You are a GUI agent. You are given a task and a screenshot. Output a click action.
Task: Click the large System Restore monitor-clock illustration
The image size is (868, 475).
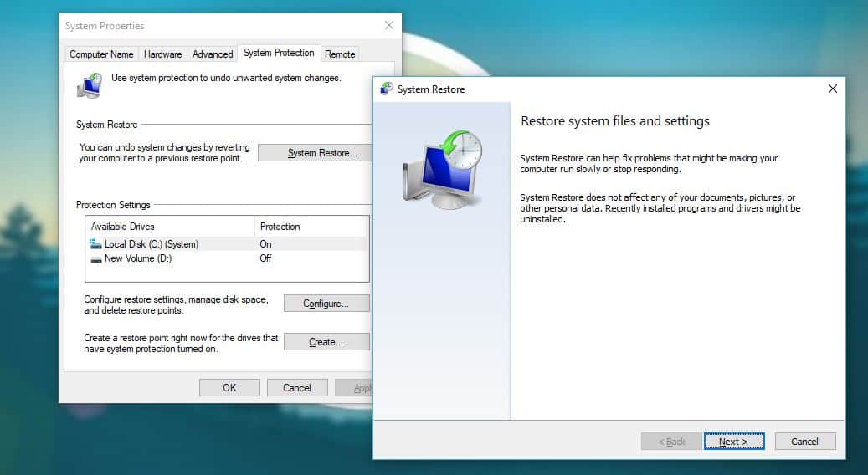click(x=442, y=169)
